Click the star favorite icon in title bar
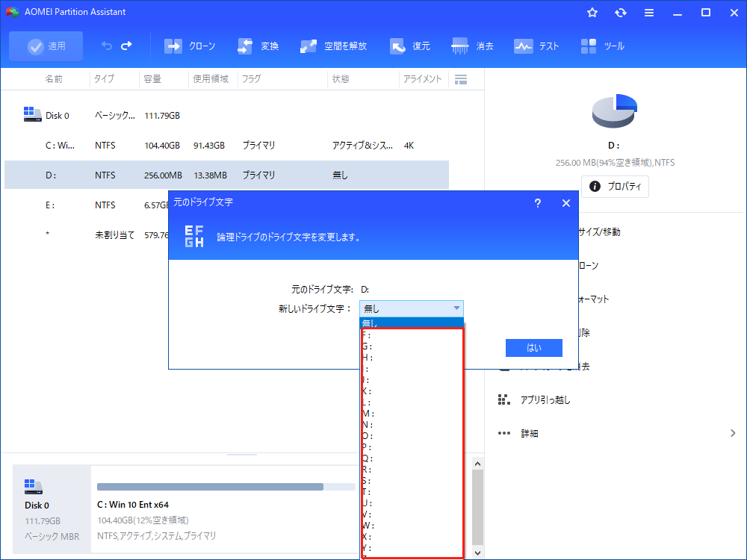This screenshot has height=560, width=747. (592, 13)
